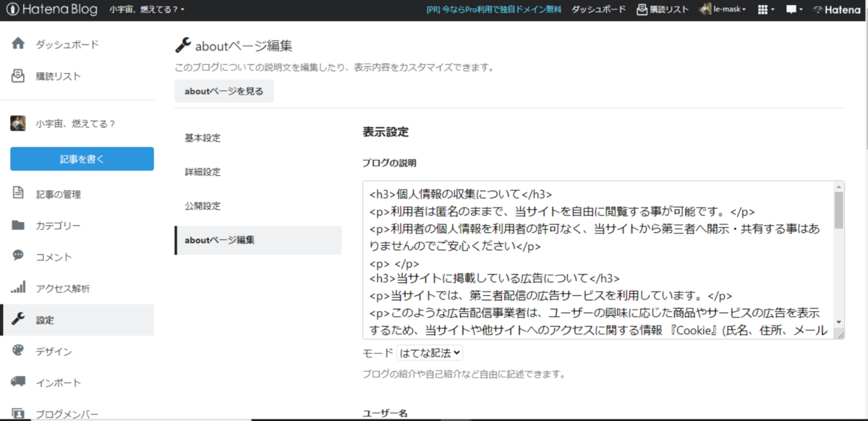The image size is (868, 421).
Task: Click the textarea scrollbar thumb
Action: click(x=839, y=210)
